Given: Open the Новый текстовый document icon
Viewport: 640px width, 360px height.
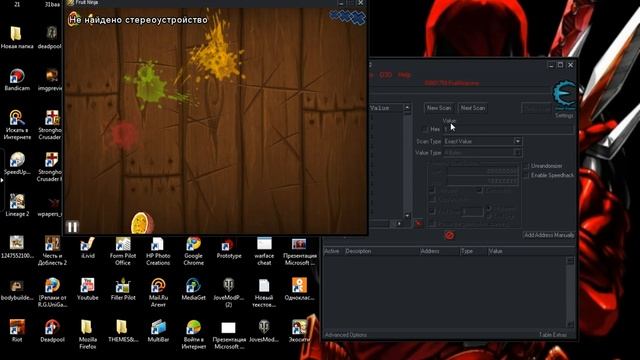Looking at the screenshot, I should click(x=264, y=292).
